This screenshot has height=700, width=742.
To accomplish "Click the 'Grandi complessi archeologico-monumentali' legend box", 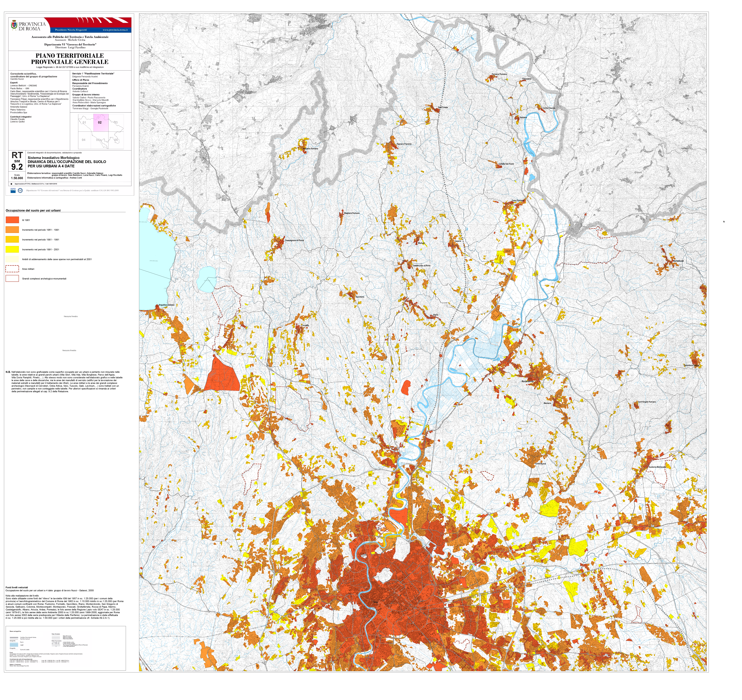I will tap(12, 279).
